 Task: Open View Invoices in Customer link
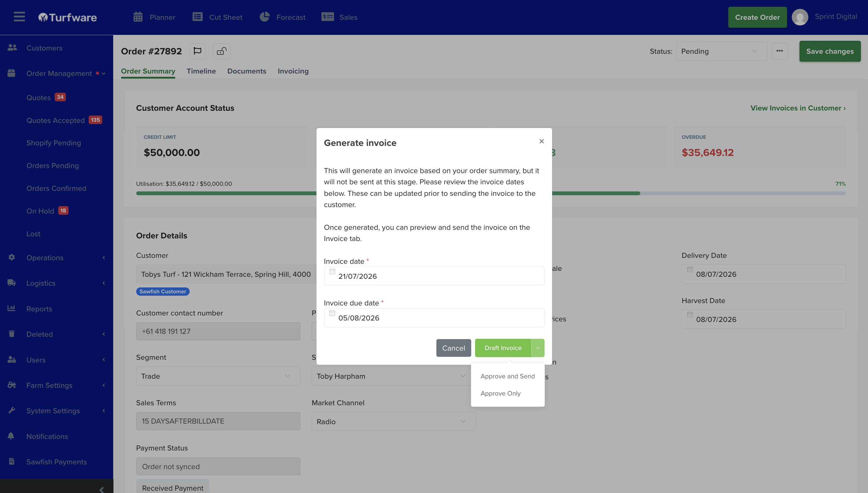point(798,108)
